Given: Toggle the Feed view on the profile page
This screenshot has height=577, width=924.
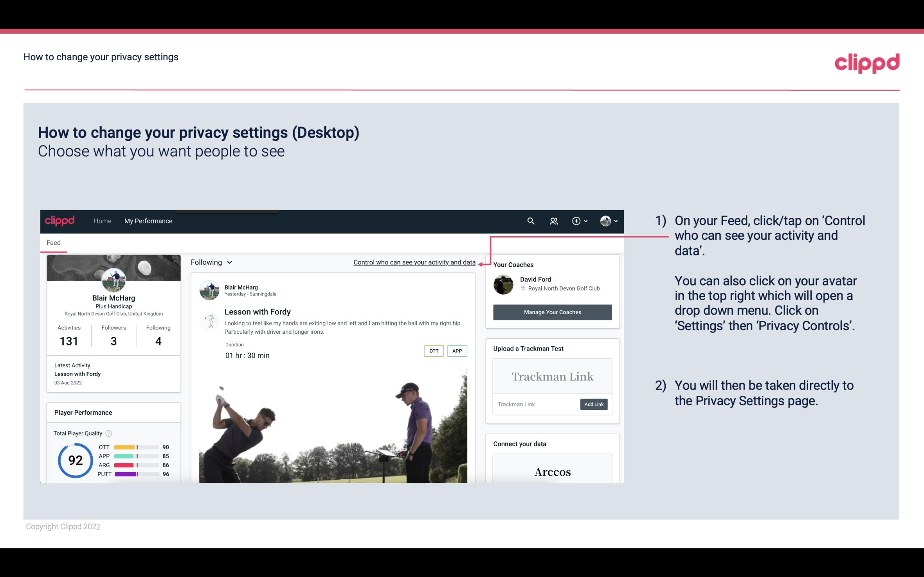Looking at the screenshot, I should [54, 242].
